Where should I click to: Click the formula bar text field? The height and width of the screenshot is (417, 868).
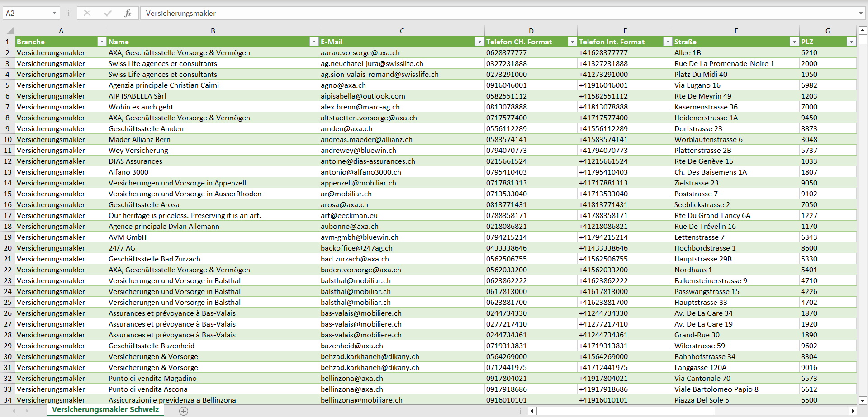[452, 13]
